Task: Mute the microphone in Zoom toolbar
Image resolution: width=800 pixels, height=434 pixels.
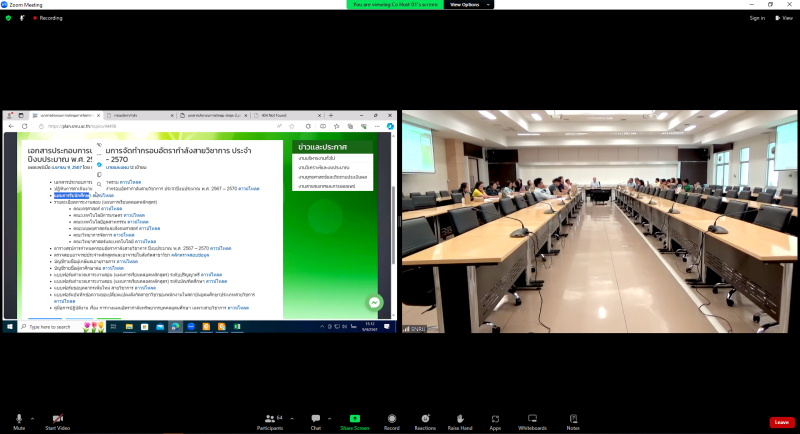Action: click(x=19, y=418)
